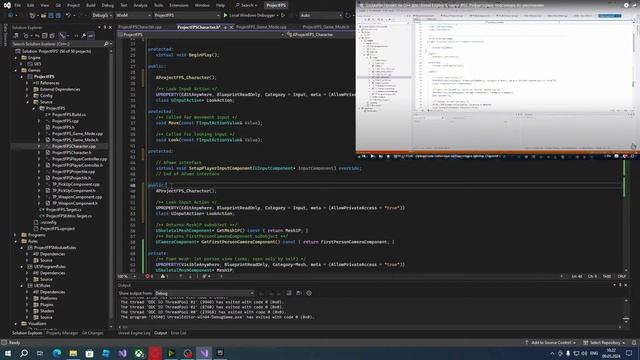Open the Error List tab
Viewport: 640px width, 360px height.
tap(178, 333)
